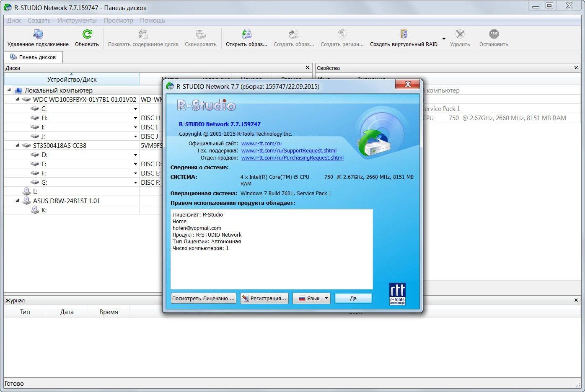Open the PurchasingRequest.shtml sales link
Viewport: 585px width, 392px height.
(x=292, y=157)
